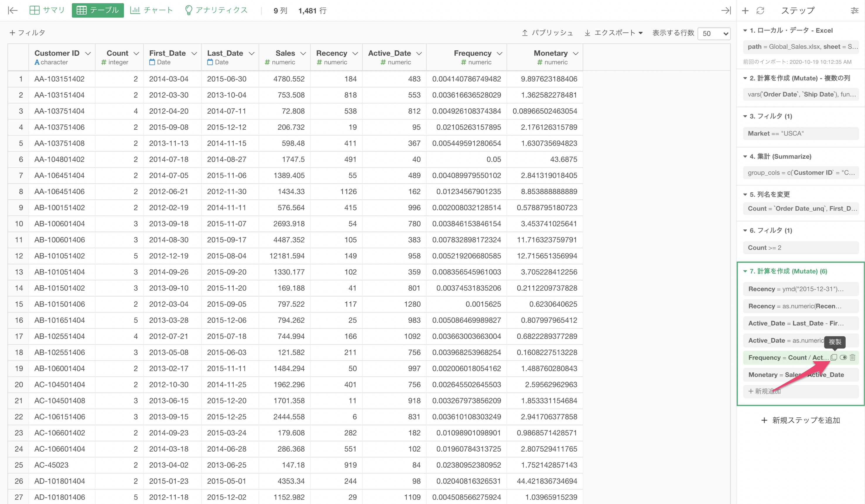Image resolution: width=865 pixels, height=504 pixels.
Task: Collapse step 4 Summarize disclosure triangle
Action: tap(745, 157)
